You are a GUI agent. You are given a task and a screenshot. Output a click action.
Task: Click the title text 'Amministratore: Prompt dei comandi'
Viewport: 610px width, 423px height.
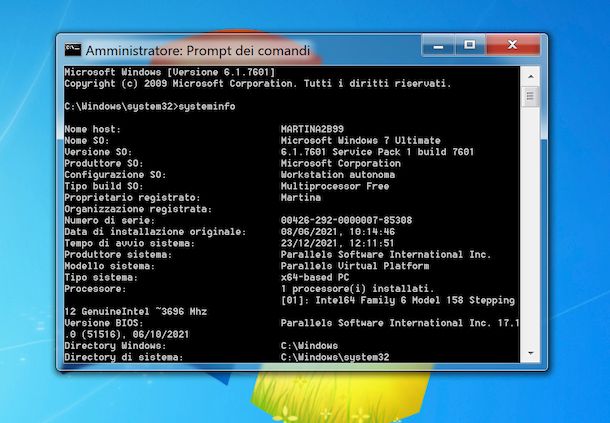coord(198,51)
